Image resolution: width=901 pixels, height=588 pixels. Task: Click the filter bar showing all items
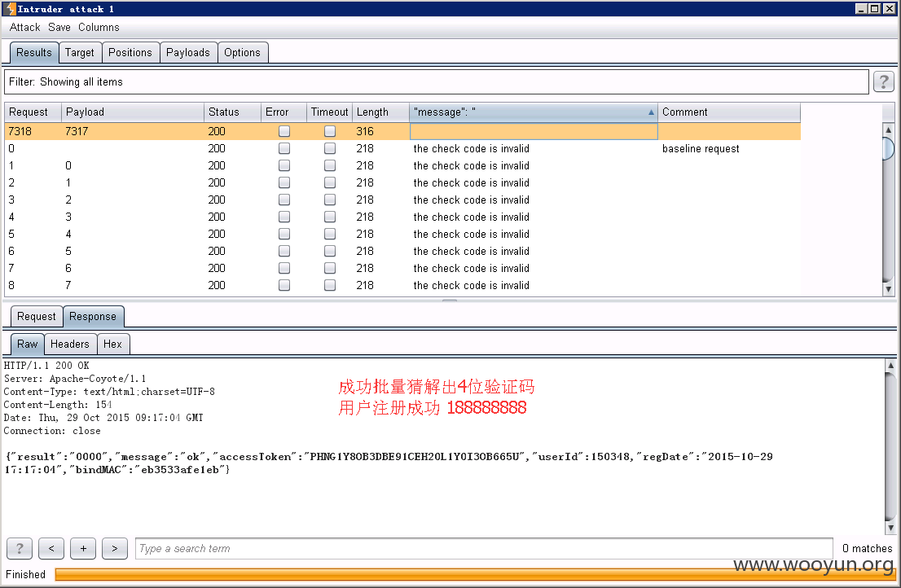coord(436,81)
